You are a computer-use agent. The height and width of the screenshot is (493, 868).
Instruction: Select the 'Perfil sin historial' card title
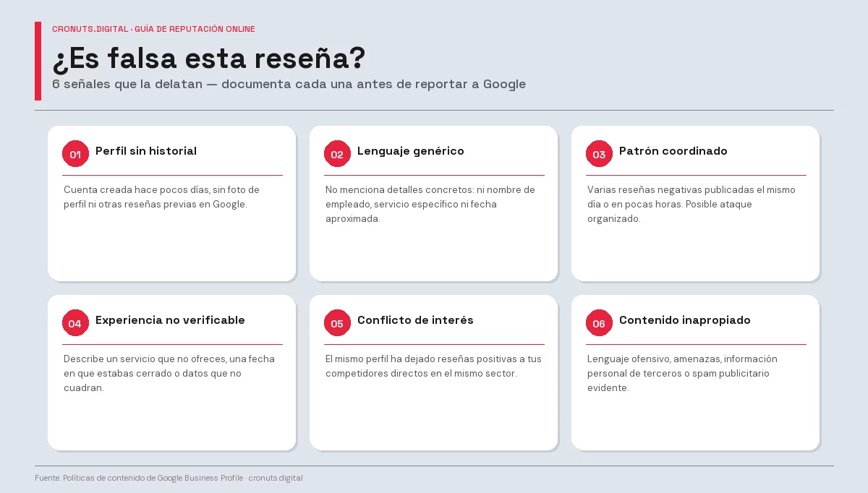coord(146,151)
